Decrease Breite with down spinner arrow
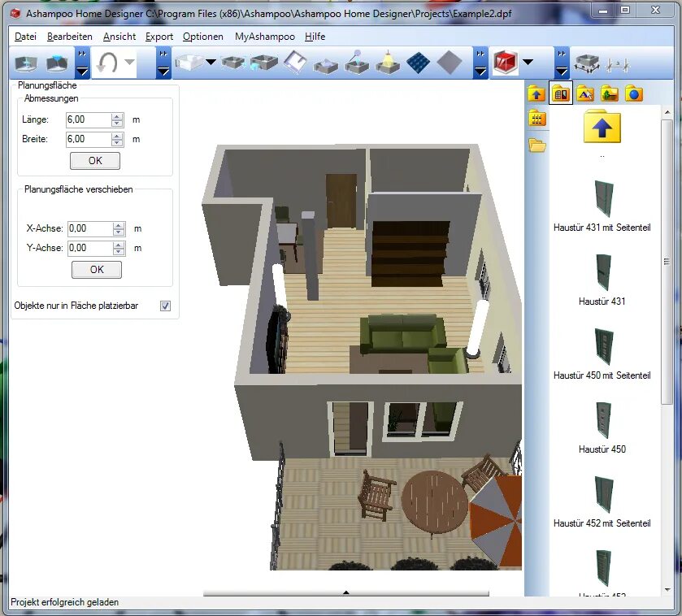The height and width of the screenshot is (616, 682). (x=117, y=143)
